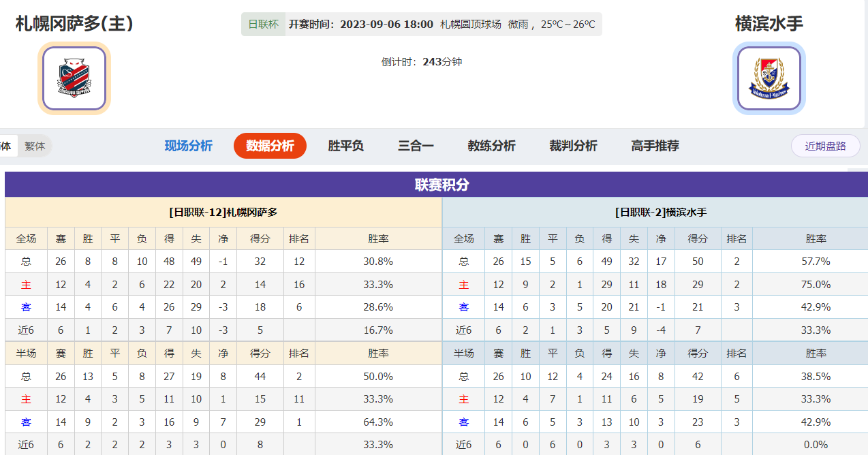Open the 现场分析 tab

tap(189, 146)
